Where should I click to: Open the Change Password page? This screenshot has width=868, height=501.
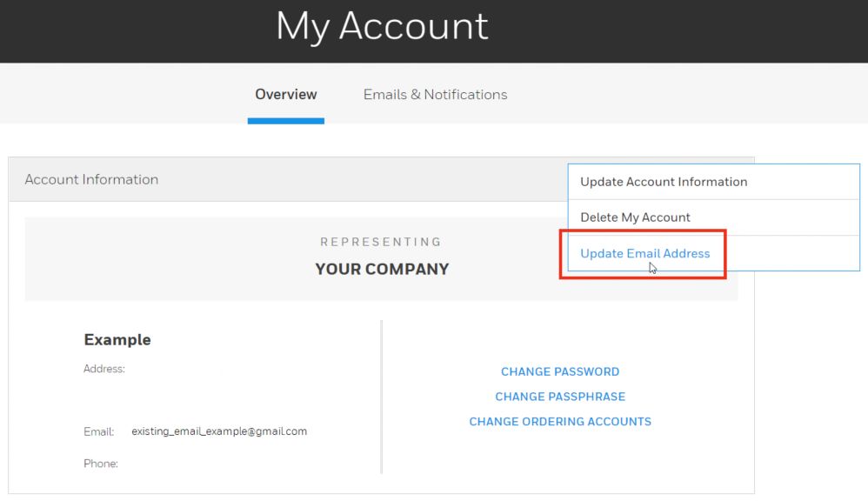coord(560,371)
